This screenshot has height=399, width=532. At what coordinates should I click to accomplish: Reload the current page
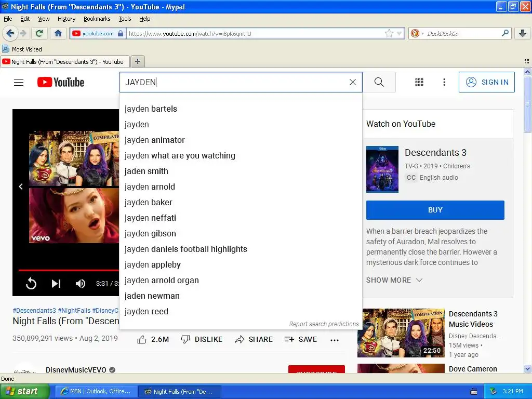[x=39, y=33]
